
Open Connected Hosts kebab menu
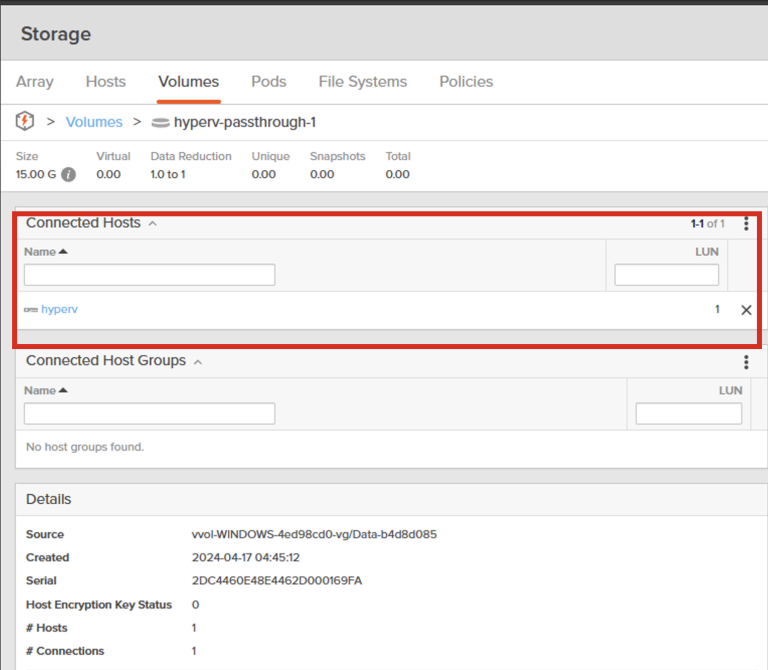[746, 224]
